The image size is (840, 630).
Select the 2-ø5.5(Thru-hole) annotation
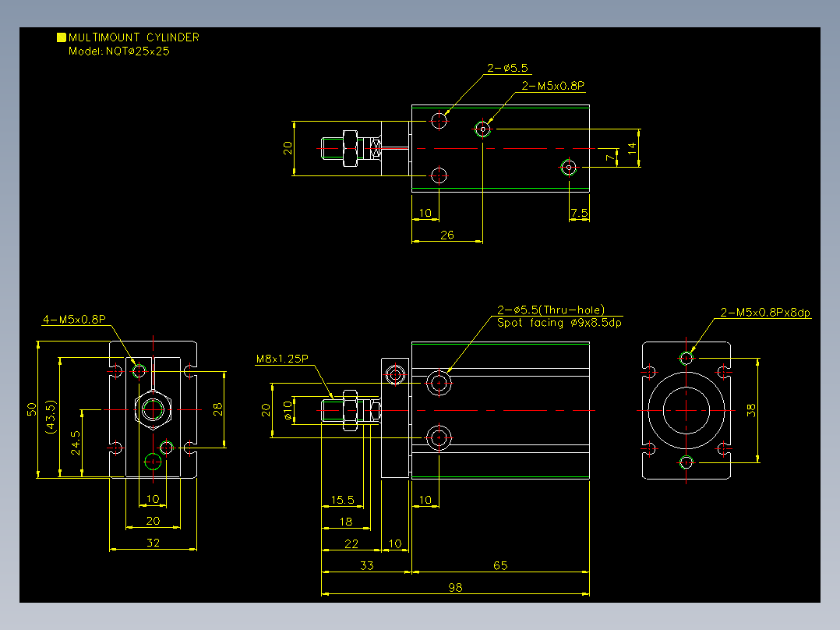pos(551,310)
